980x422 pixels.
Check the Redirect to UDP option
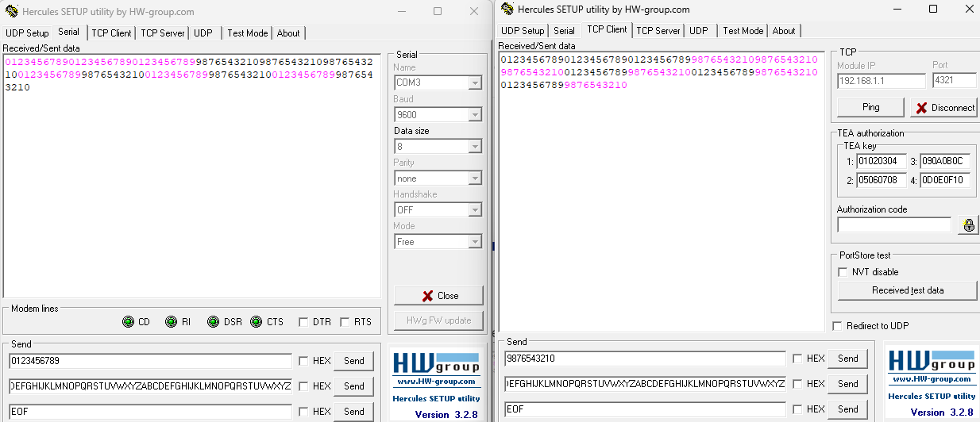coord(837,326)
